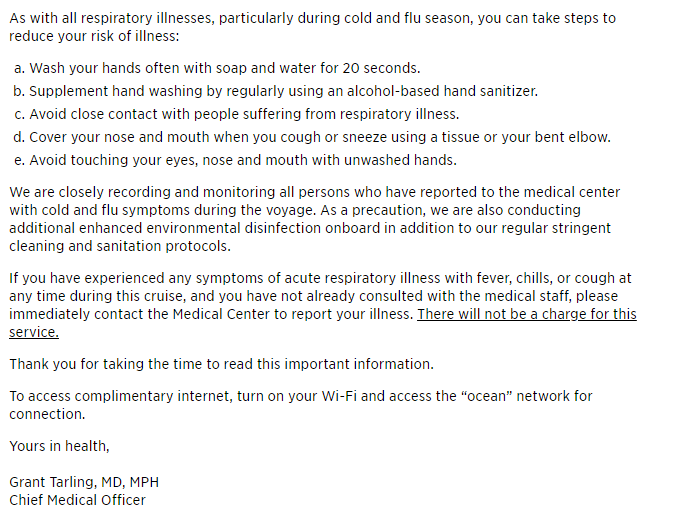
Task: Click the 'To access complimentary internet' line
Action: point(120,396)
